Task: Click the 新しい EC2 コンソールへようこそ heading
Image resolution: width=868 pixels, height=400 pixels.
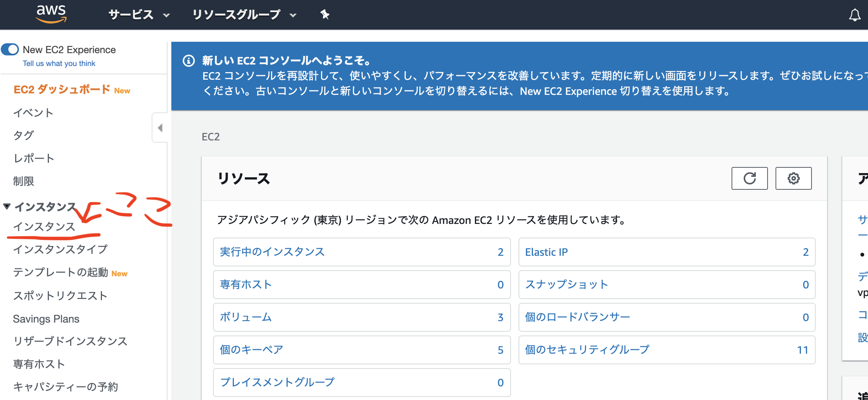Action: 286,60
